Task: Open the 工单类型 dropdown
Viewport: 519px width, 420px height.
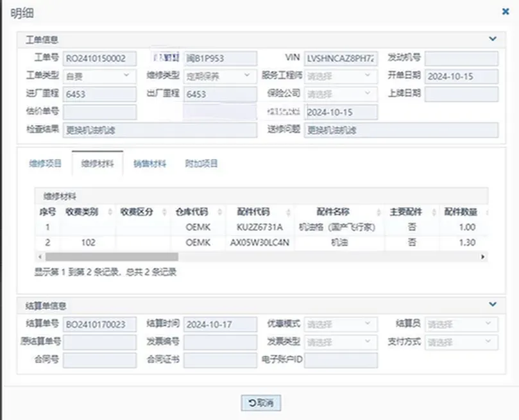Action: [99, 76]
